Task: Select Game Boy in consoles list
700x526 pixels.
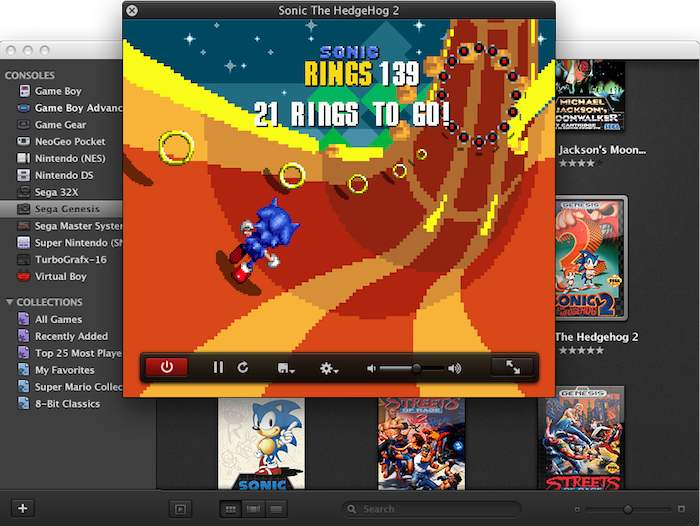Action: click(x=58, y=91)
